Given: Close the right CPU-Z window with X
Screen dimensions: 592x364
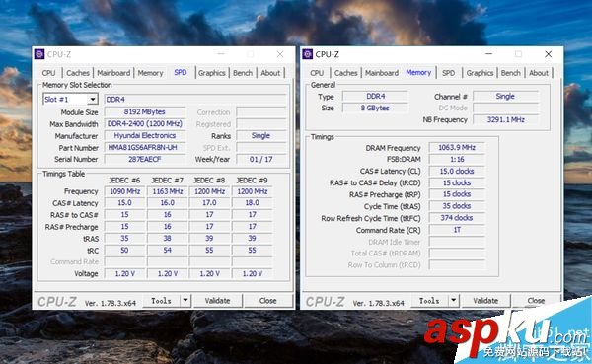Looking at the screenshot, I should click(x=549, y=54).
